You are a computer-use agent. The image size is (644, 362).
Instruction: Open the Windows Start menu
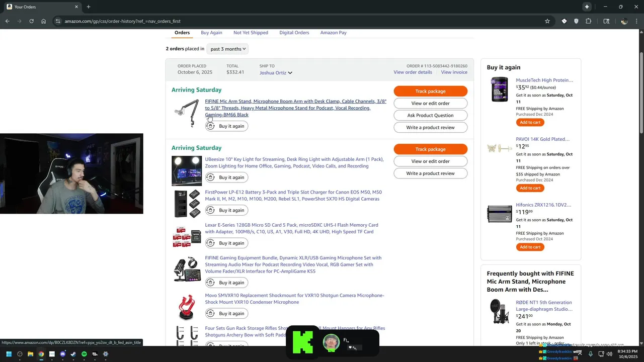click(x=9, y=354)
